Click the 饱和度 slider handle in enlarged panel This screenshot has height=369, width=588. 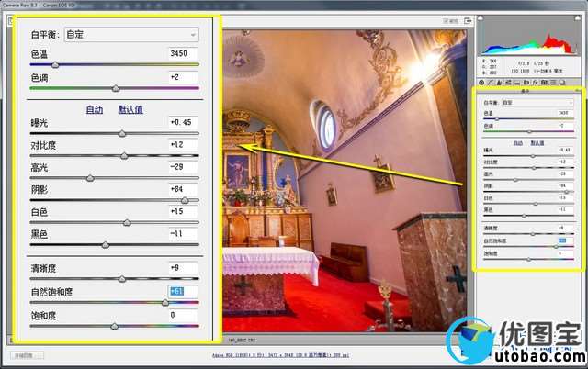click(115, 326)
